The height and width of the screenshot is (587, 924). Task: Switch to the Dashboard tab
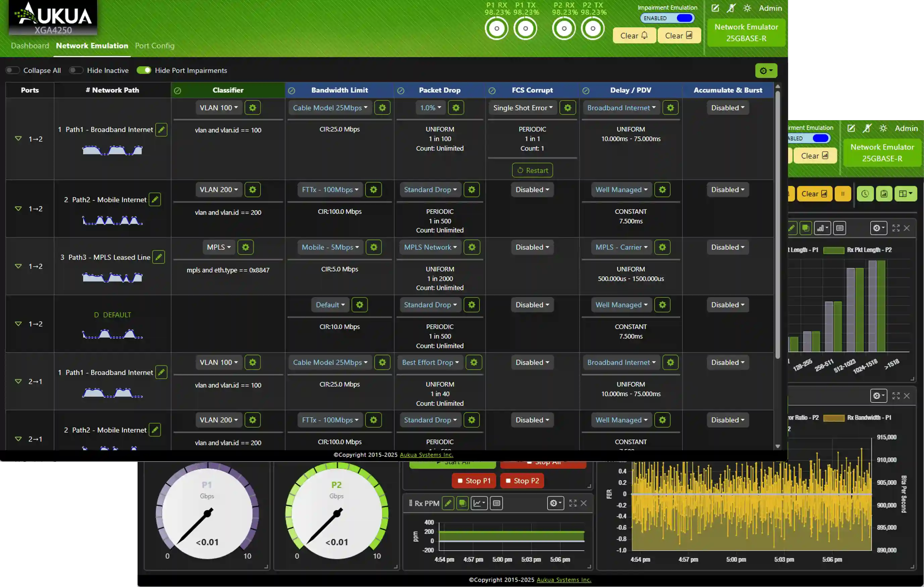30,46
